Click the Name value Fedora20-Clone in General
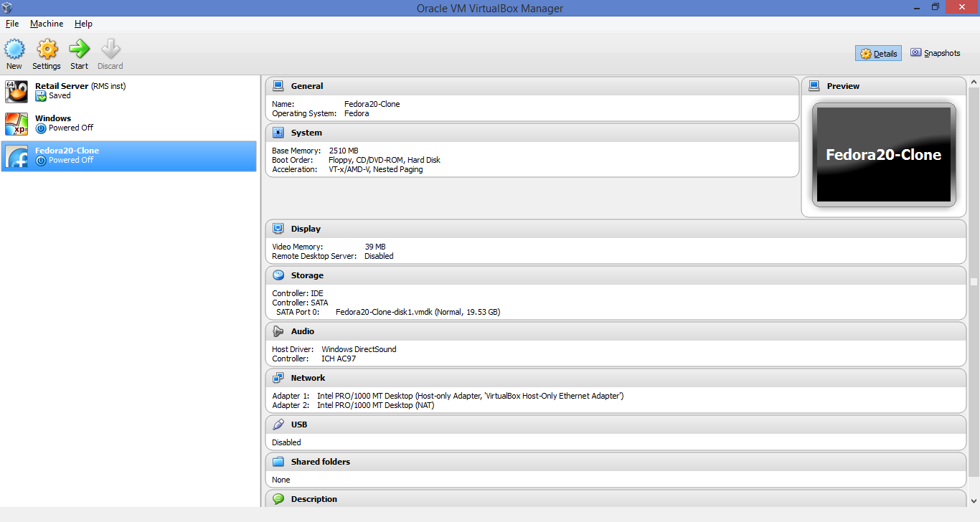 click(372, 104)
